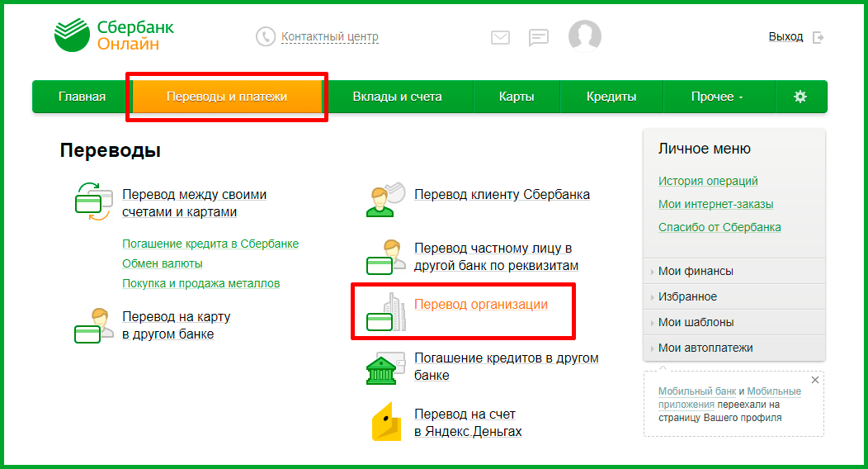Click icon for Перевод клиенту Сбербанка
The height and width of the screenshot is (469, 868).
(386, 199)
